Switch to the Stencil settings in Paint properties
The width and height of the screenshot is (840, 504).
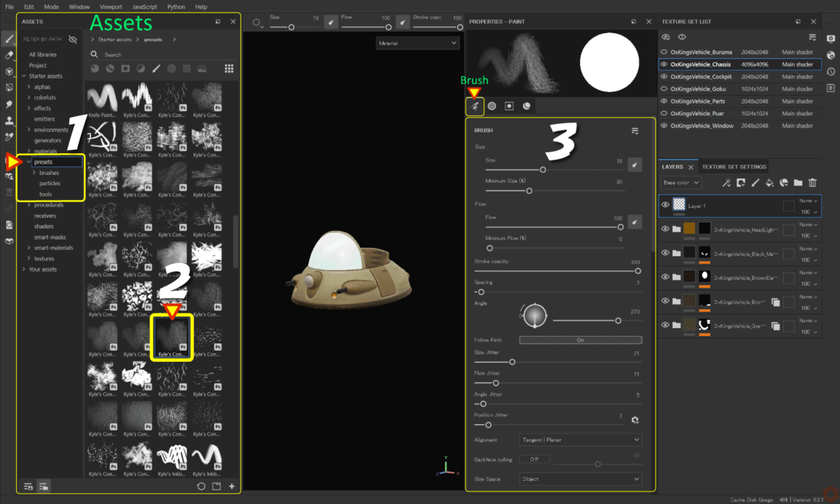509,106
